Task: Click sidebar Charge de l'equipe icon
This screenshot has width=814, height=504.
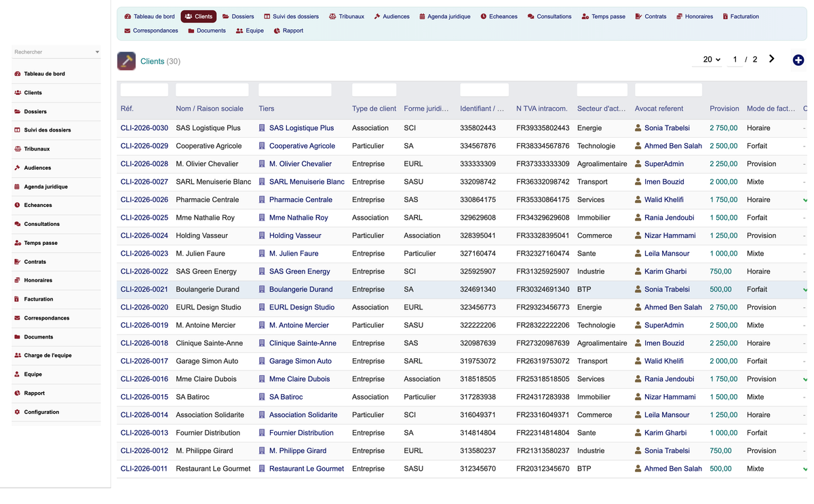Action: (x=18, y=355)
